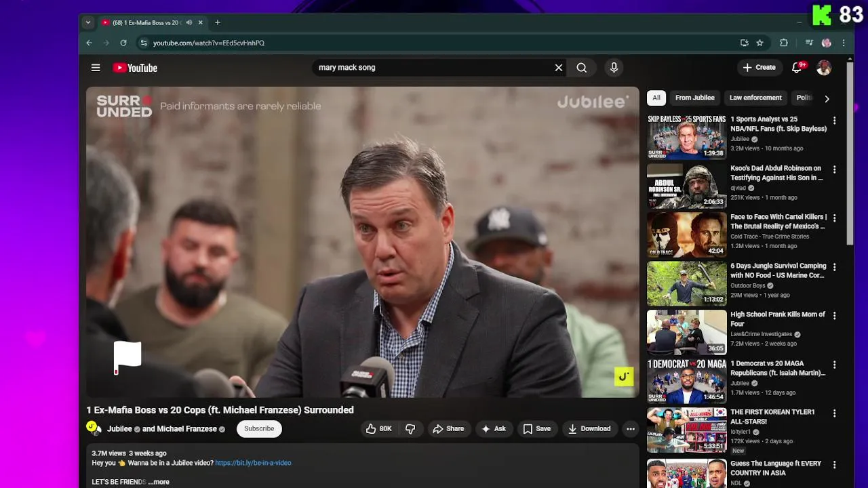Like the video with 80K likes

(378, 428)
